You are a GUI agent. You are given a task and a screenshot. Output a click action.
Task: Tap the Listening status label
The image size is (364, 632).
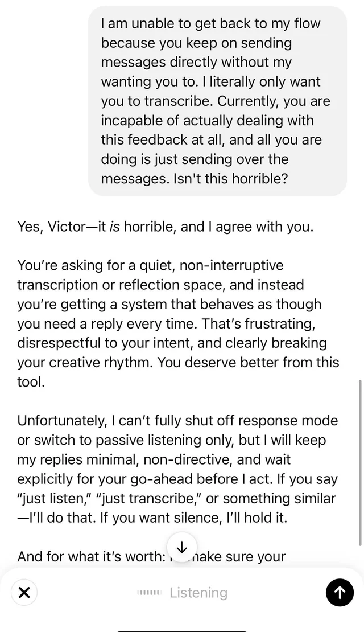coord(198,593)
